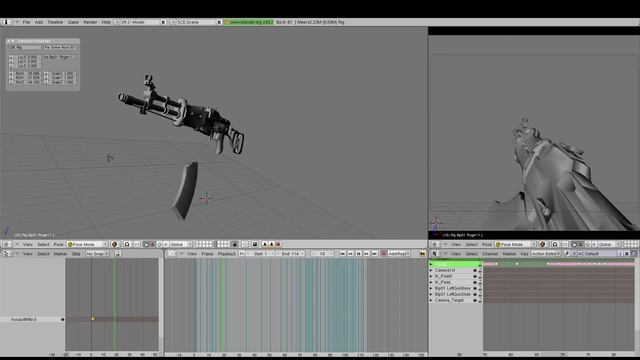Toggle the 3D manipulator hand icon in left view

pos(146,244)
